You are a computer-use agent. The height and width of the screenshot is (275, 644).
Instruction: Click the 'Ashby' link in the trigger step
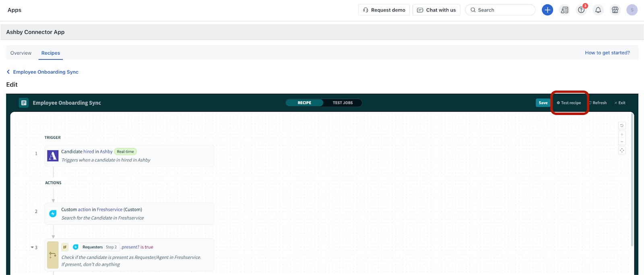[106, 152]
